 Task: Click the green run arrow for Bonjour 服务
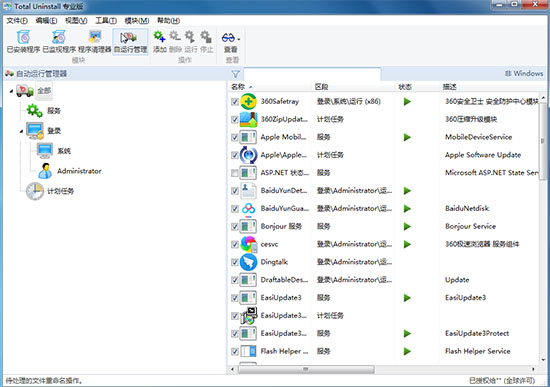[x=407, y=227]
